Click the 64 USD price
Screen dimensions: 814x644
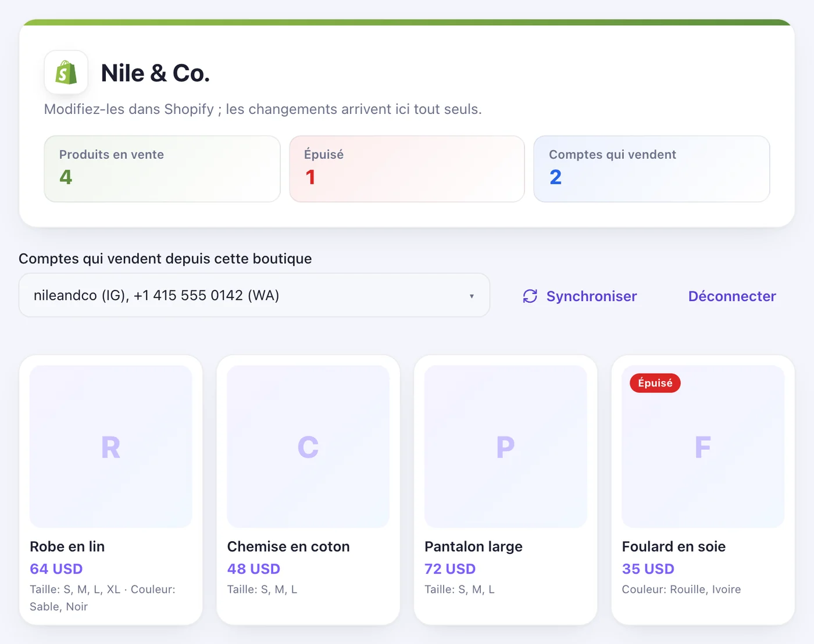56,568
